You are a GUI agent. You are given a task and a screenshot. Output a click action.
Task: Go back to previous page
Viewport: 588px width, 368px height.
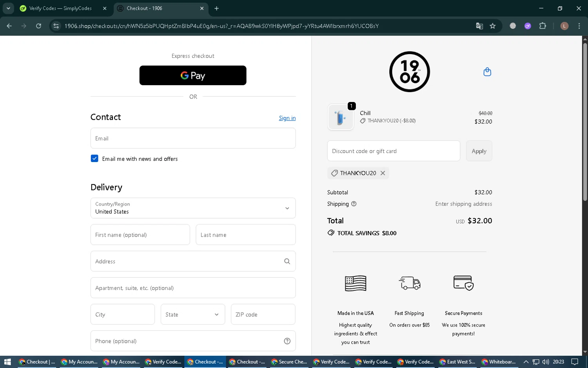click(x=9, y=26)
